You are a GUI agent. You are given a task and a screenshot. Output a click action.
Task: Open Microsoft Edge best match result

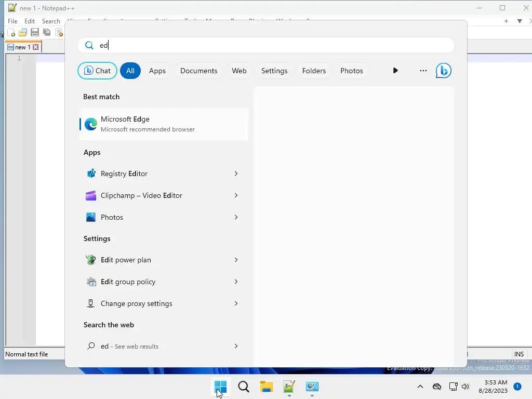tap(164, 124)
